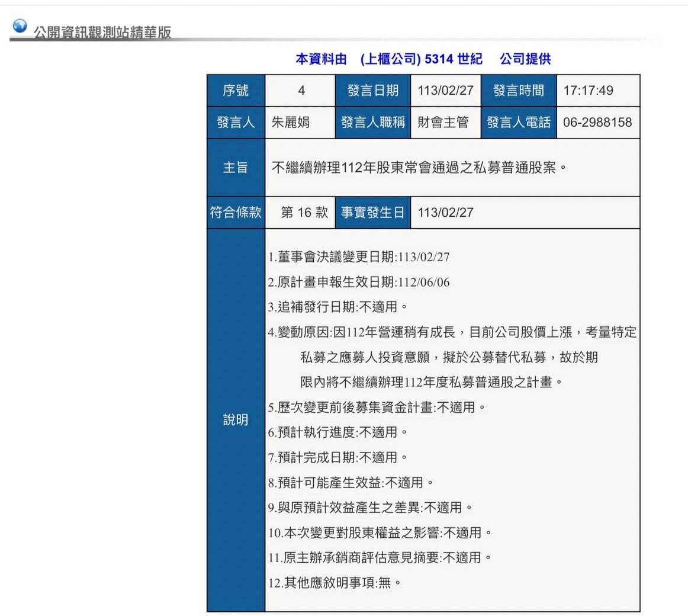Click the 發言人職稱 header cell
Viewport: 688px width, 616px height.
373,123
